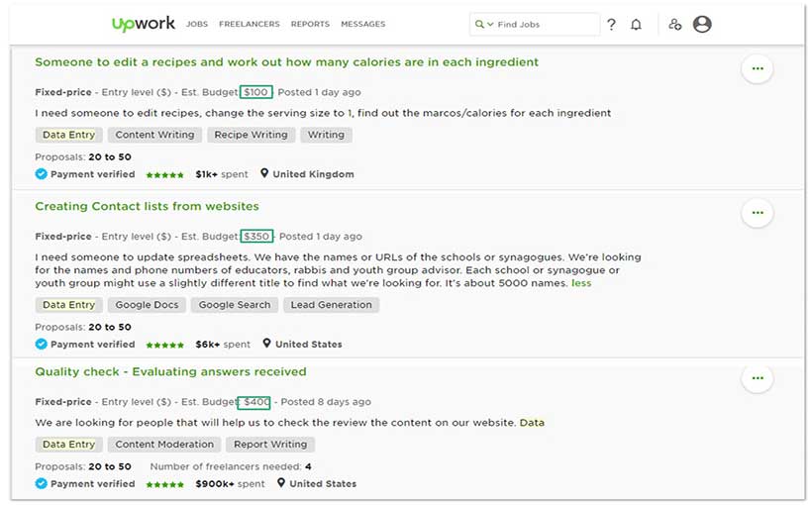Select the Recipe Writing tag
The height and width of the screenshot is (505, 812).
click(252, 135)
